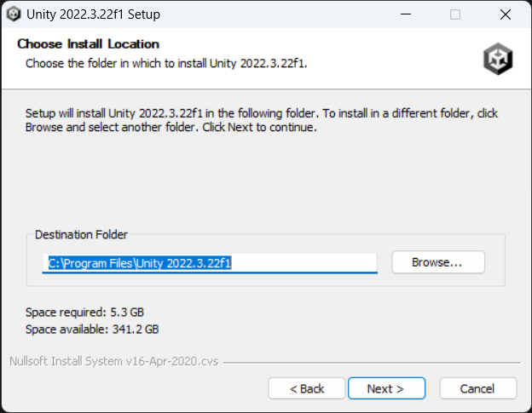
Task: Proceed by pressing Next
Action: [385, 388]
